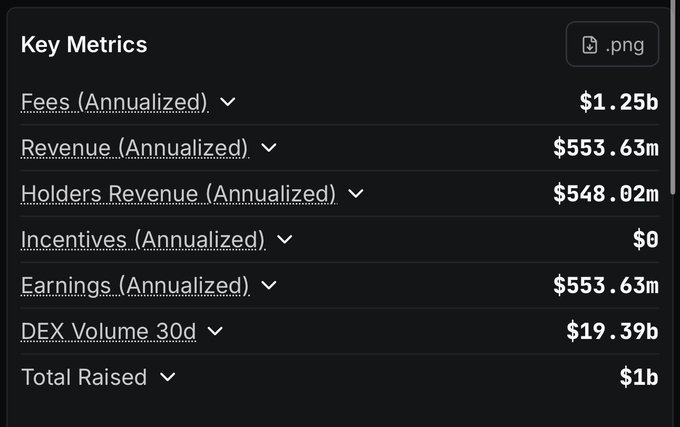Screen dimensions: 680x427
Task: Click the $1.25b fees value
Action: [618, 102]
